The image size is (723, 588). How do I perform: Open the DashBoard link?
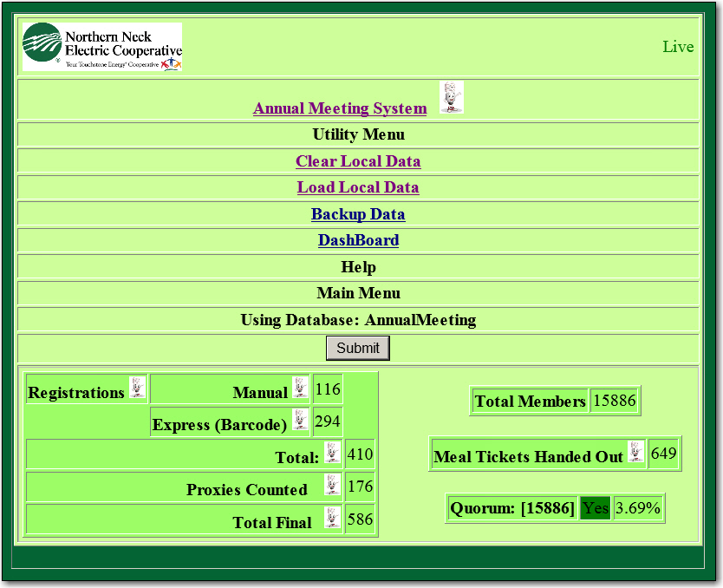[x=358, y=240]
